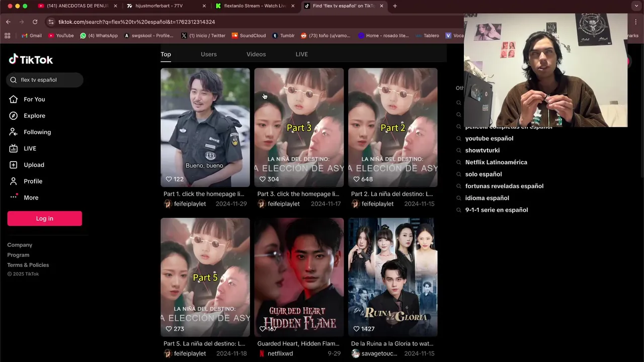Click the Upload plus icon
Screen dimensions: 644x362
click(14, 165)
